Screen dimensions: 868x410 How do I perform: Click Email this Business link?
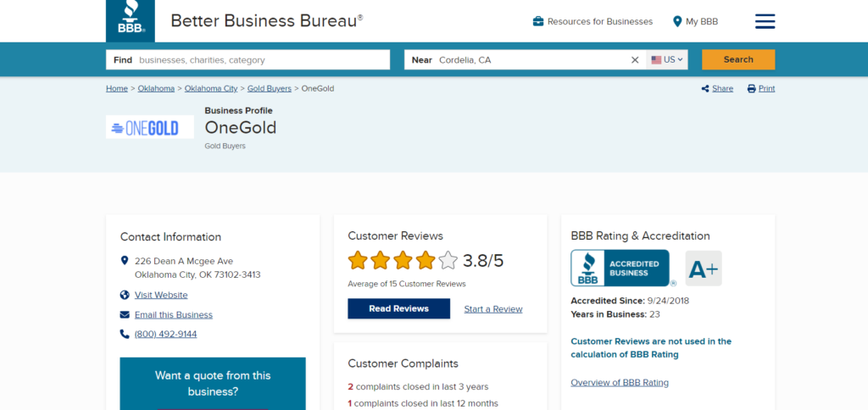173,315
